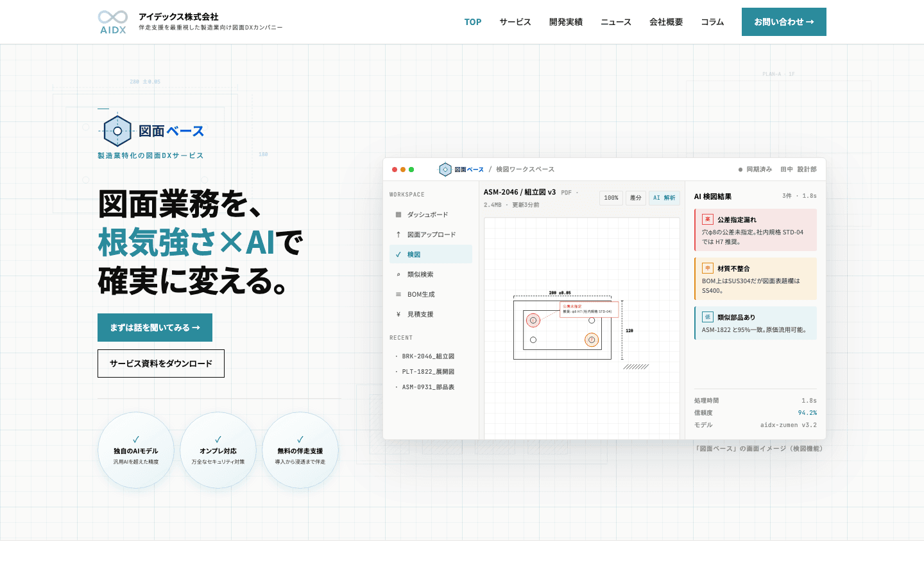
Task: Click the サービス資料をダウンロード button
Action: pyautogui.click(x=161, y=363)
